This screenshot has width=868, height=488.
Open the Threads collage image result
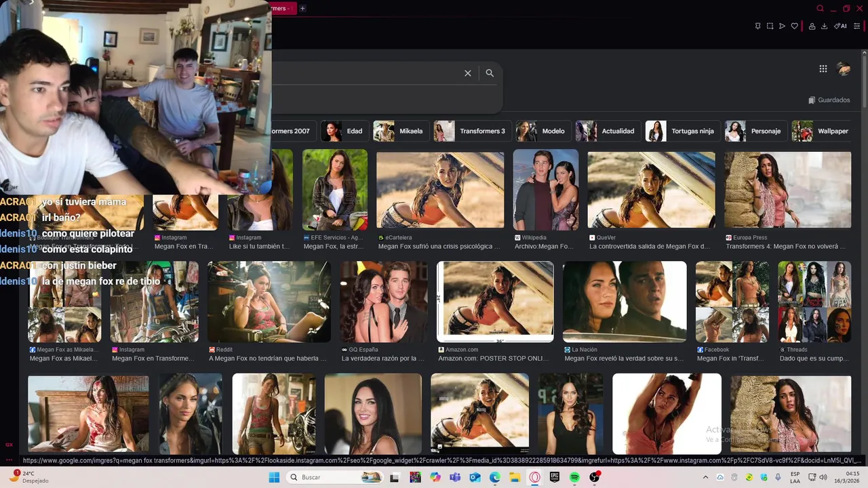click(x=814, y=302)
